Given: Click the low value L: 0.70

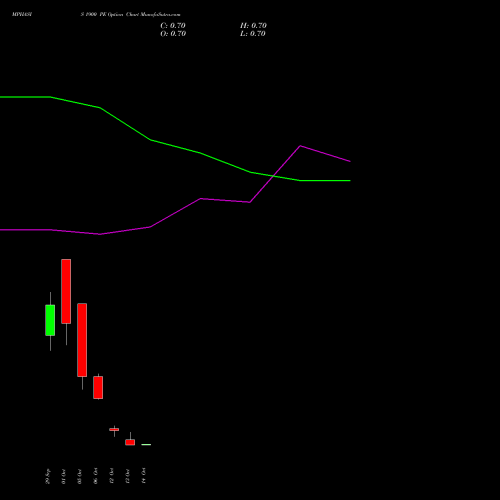Looking at the screenshot, I should click(253, 34).
